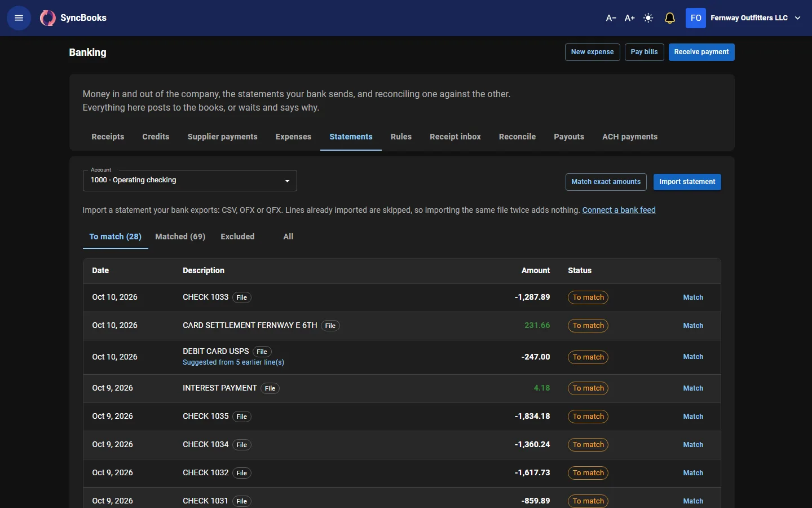Switch to Receipt inbox tab
812x508 pixels.
pos(455,137)
